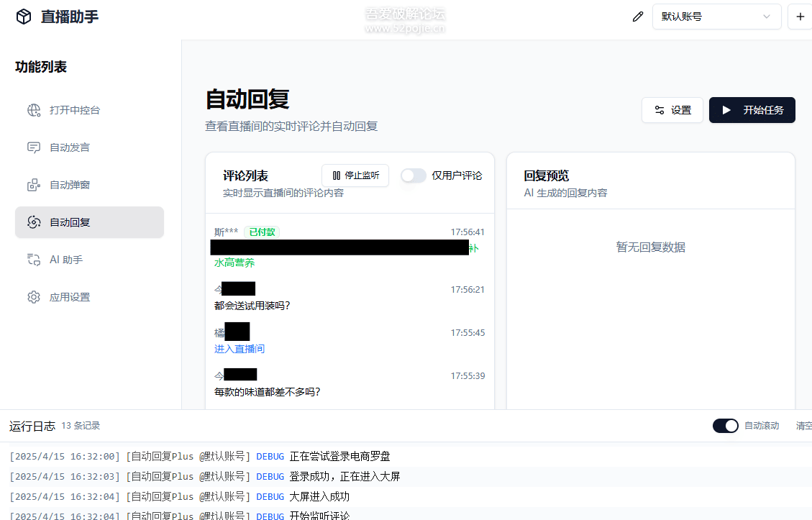Image resolution: width=812 pixels, height=520 pixels.
Task: Switch to the 功能列表 section
Action: pos(40,66)
